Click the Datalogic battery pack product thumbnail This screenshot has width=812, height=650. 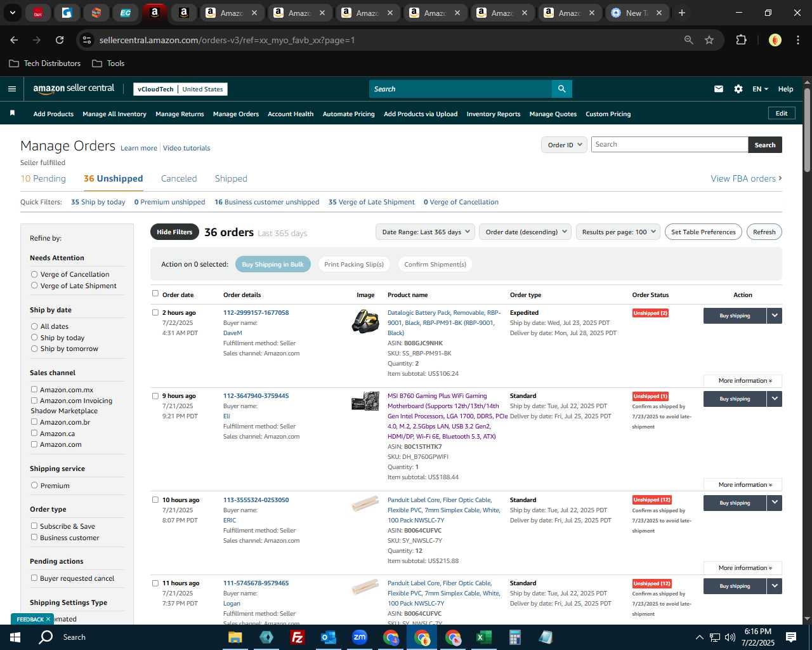coord(365,321)
